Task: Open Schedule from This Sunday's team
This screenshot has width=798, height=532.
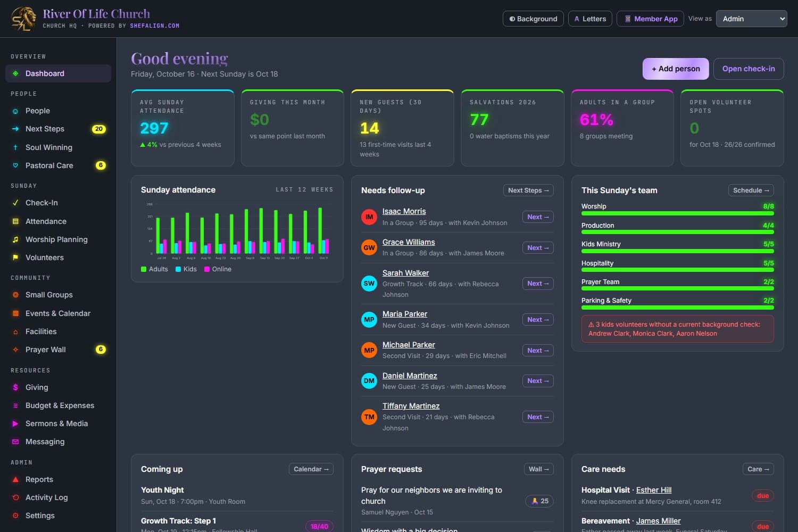Action: [x=751, y=190]
